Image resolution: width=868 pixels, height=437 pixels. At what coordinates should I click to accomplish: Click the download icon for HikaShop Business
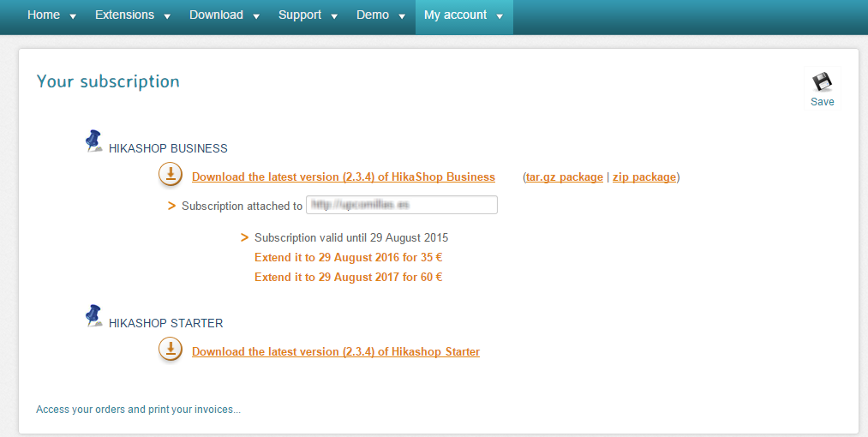[171, 174]
